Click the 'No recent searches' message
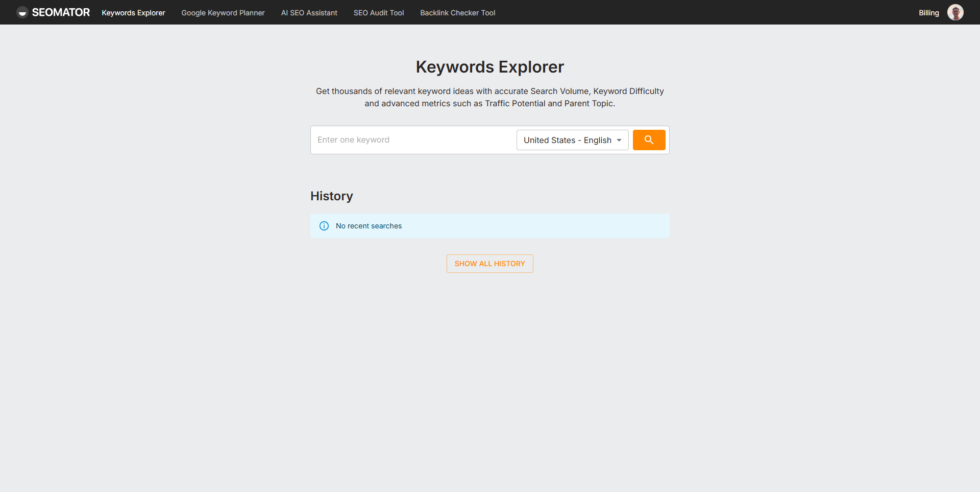The height and width of the screenshot is (492, 980). pyautogui.click(x=369, y=226)
